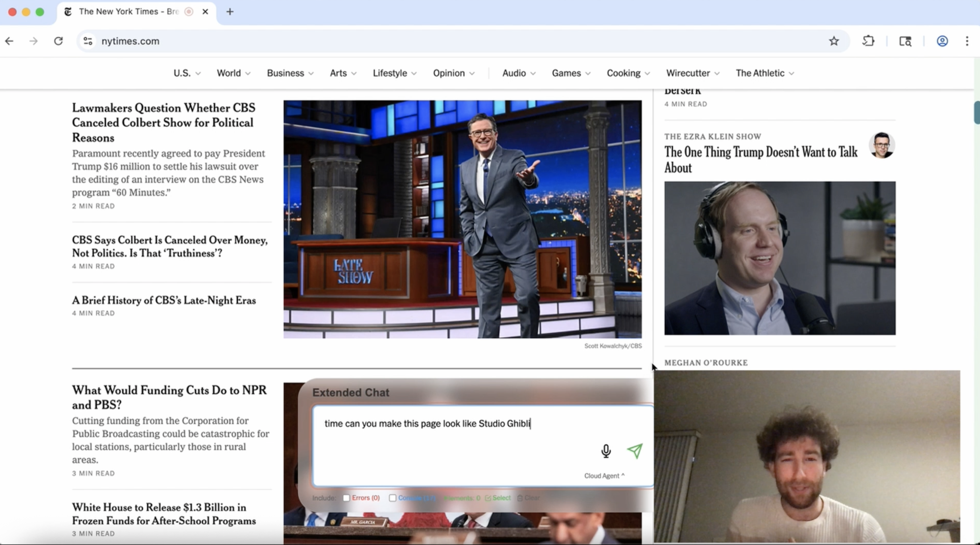Image resolution: width=980 pixels, height=545 pixels.
Task: Open the browser extensions puzzle icon
Action: [868, 41]
